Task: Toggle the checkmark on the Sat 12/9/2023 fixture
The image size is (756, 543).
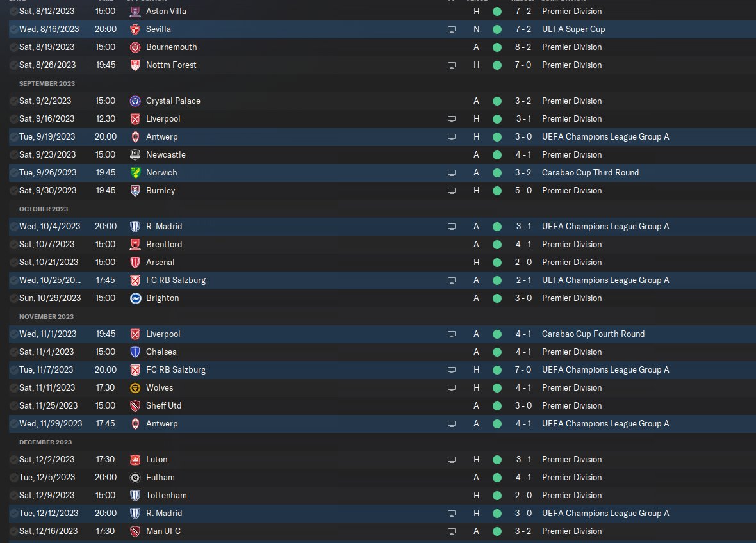Action: [14, 496]
